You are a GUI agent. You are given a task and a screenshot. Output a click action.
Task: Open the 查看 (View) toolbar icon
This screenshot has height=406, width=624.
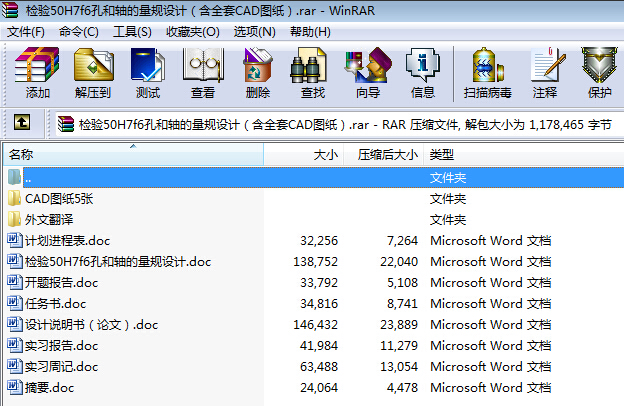click(x=203, y=65)
